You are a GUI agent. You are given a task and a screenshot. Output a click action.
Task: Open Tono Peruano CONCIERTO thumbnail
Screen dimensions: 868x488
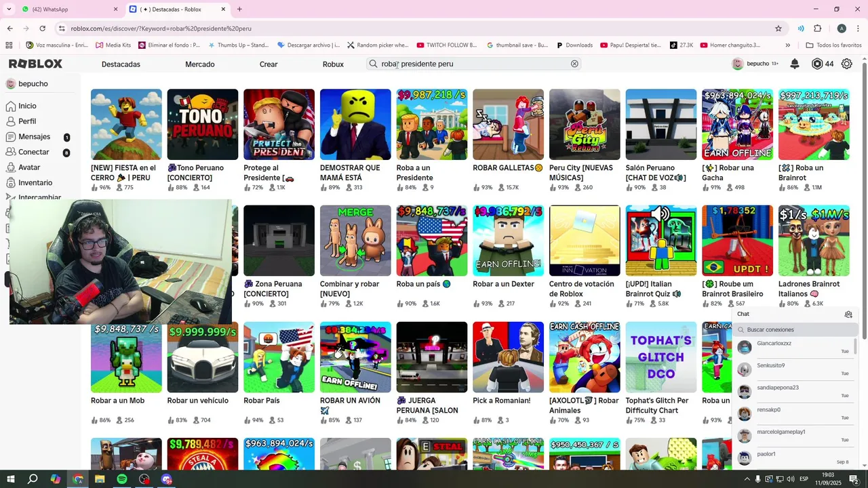click(x=203, y=124)
